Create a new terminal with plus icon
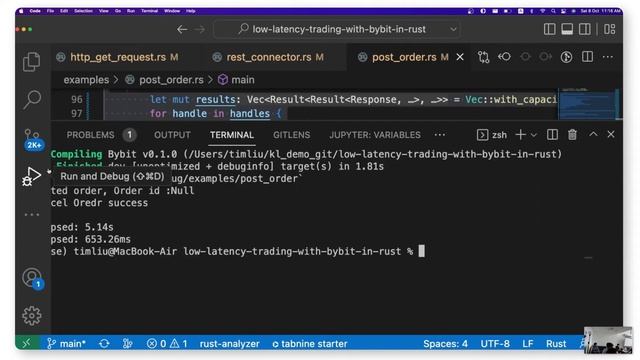 tap(520, 135)
